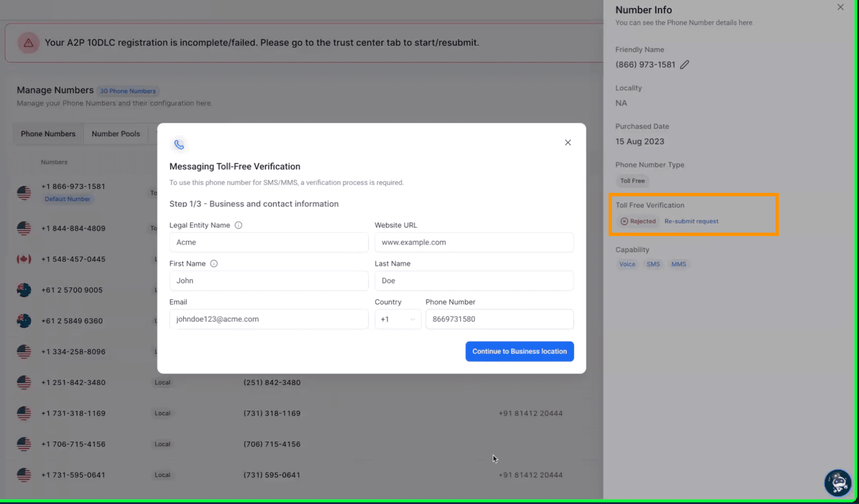
Task: Click US flag for +1 731-595-0641
Action: [24, 475]
